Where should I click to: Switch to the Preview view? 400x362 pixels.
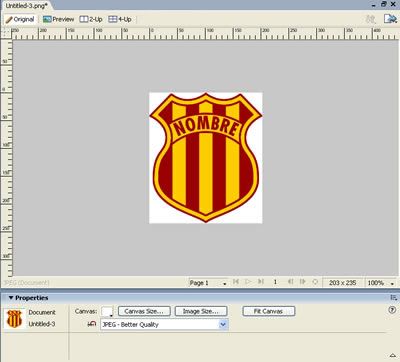click(59, 19)
